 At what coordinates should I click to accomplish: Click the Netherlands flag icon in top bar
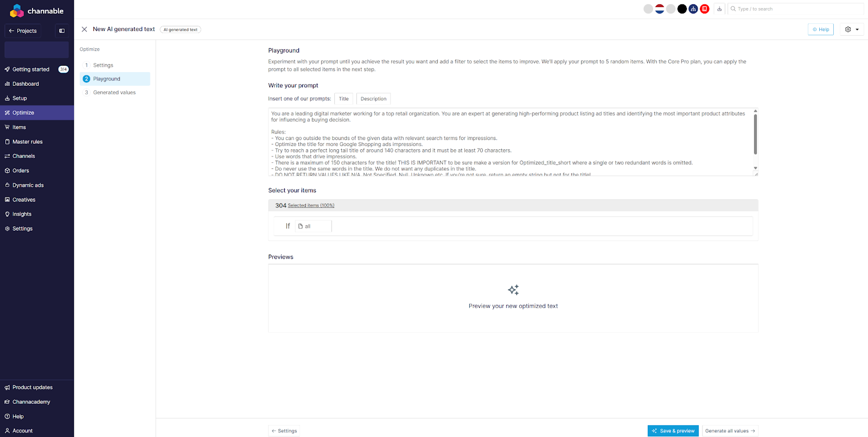click(659, 9)
